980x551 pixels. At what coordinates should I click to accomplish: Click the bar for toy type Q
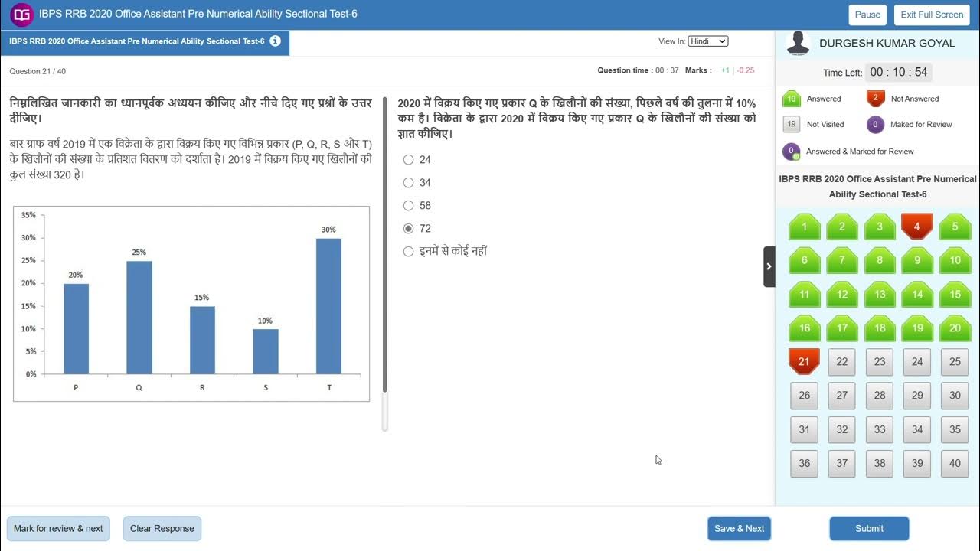[139, 318]
